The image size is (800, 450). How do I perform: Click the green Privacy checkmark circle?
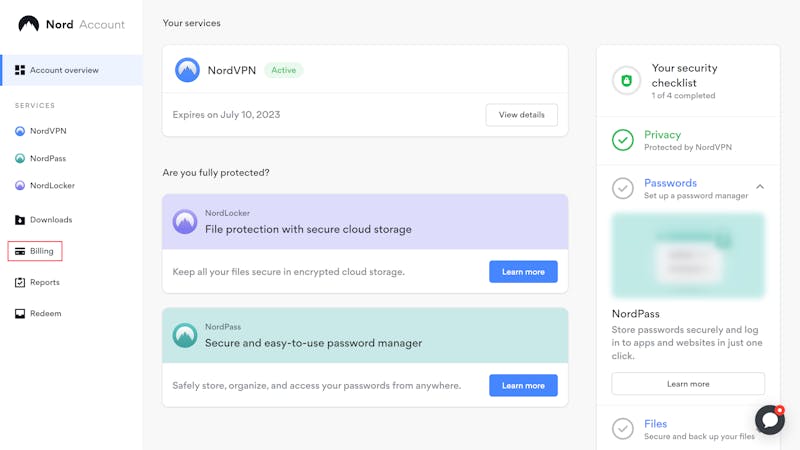point(623,140)
